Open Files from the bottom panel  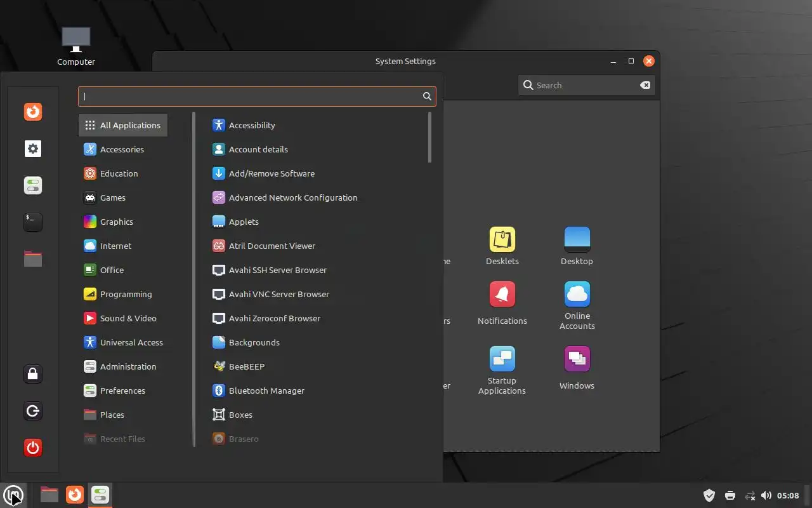point(49,495)
